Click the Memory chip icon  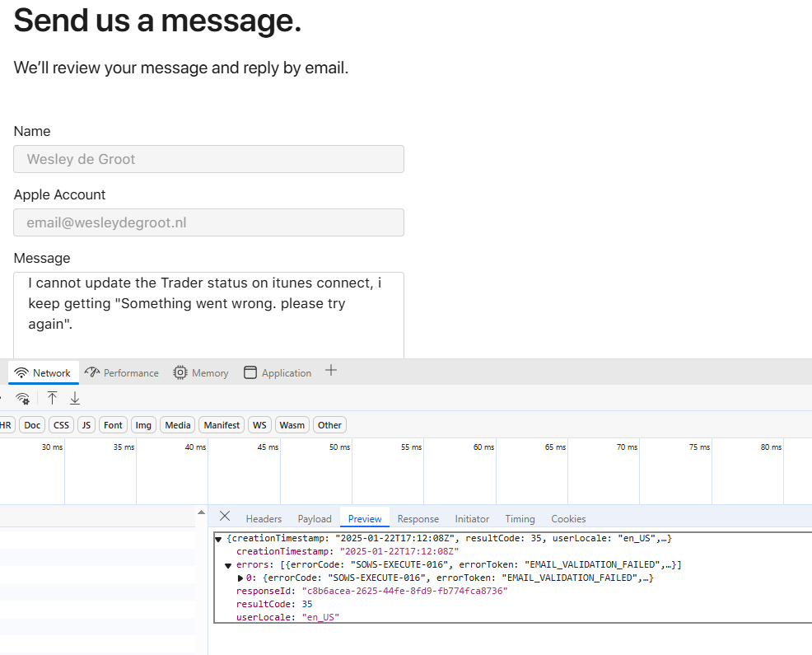[180, 372]
